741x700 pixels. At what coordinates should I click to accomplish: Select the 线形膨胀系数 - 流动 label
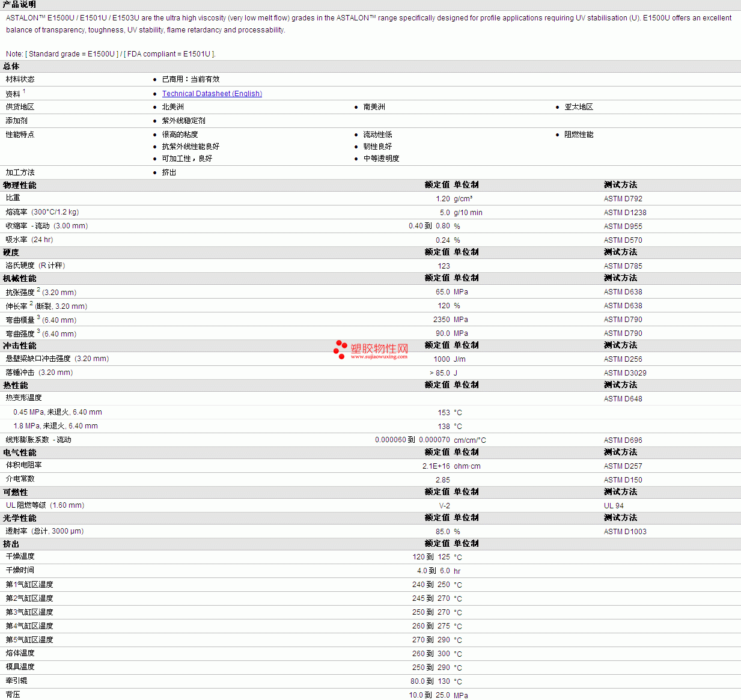click(38, 440)
